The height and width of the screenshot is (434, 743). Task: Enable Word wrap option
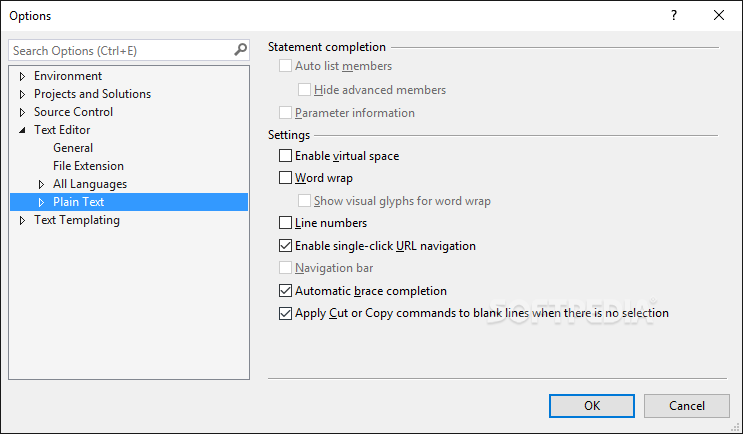point(285,178)
